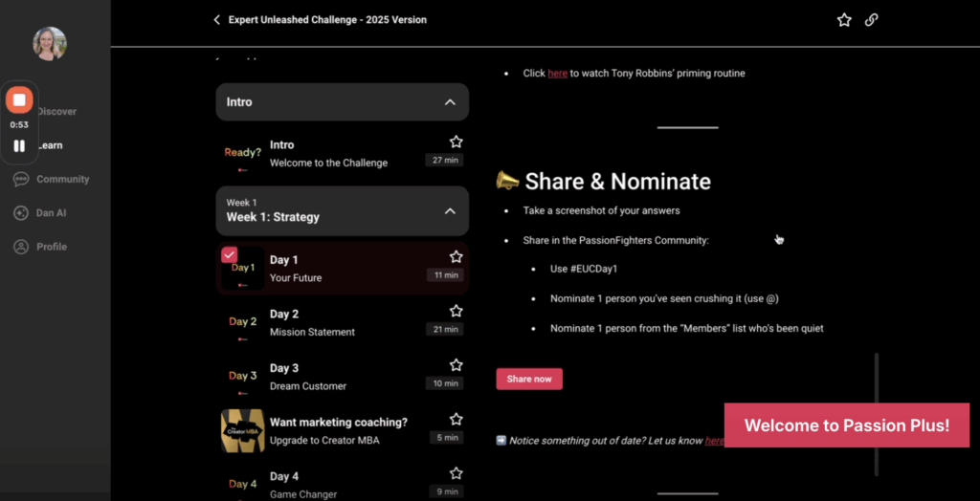This screenshot has width=980, height=501.
Task: Copy course link with chain icon
Action: 871,20
